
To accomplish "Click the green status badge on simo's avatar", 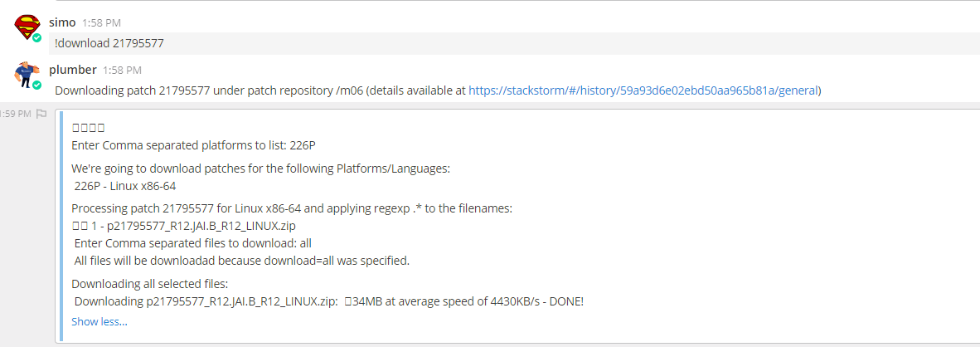I will [x=36, y=37].
